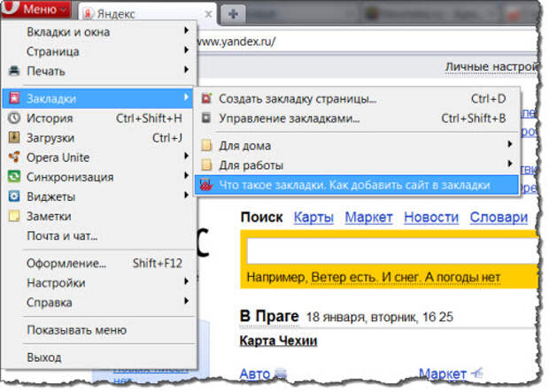Click the History clock icon

14,118
